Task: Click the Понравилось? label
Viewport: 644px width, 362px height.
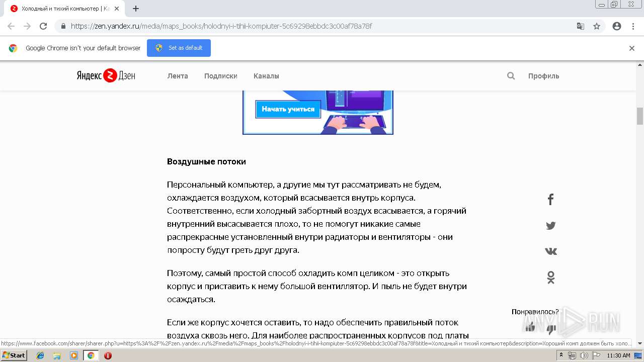Action: point(535,312)
